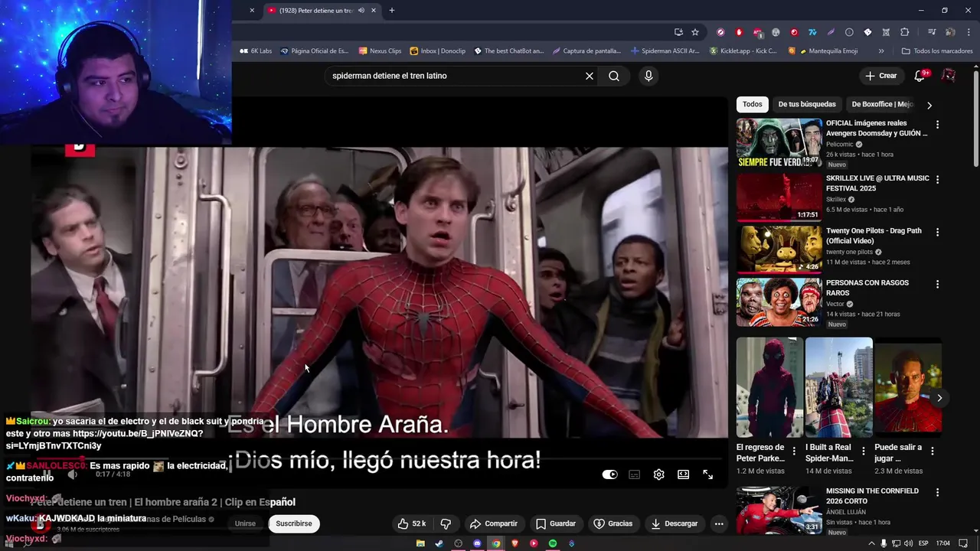This screenshot has height=551, width=980.
Task: Enter fullscreen on the video
Action: click(707, 474)
